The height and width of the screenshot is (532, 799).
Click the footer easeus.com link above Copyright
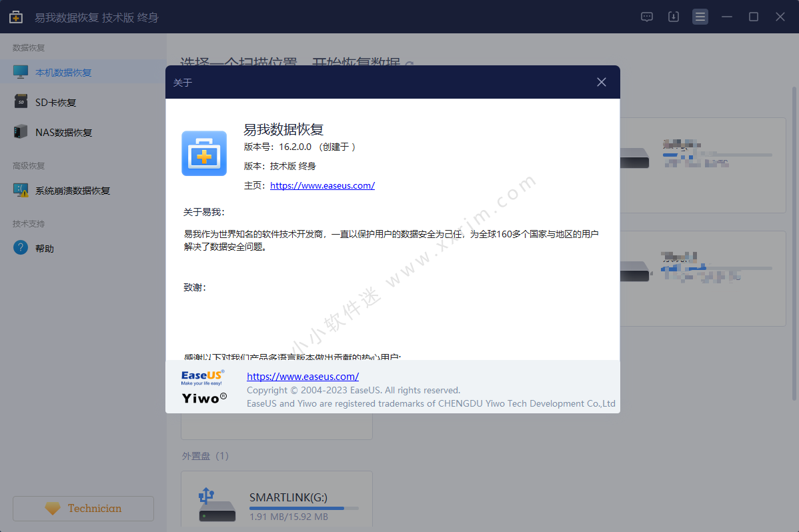303,376
